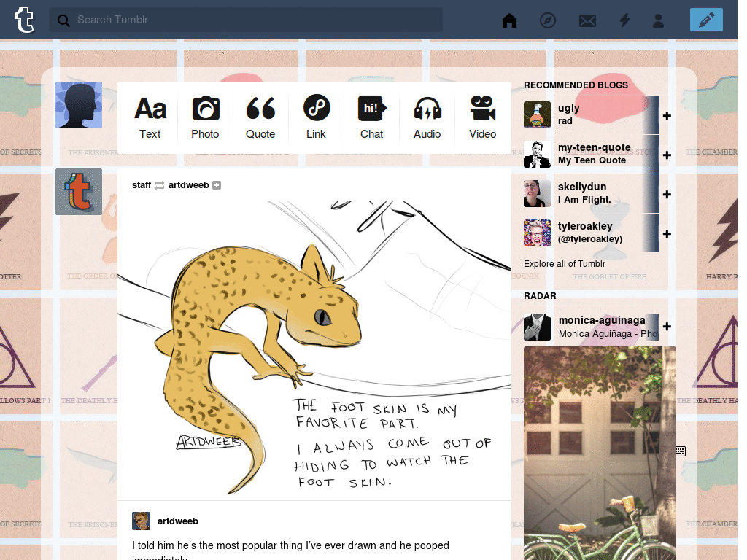Click your silhouette avatar beside post bar
The width and height of the screenshot is (747, 560).
(79, 105)
